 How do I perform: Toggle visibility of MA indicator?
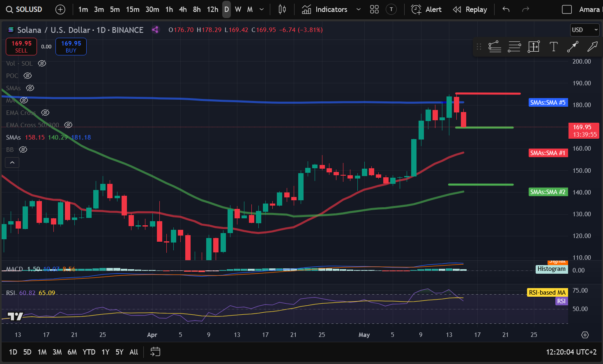tap(24, 100)
